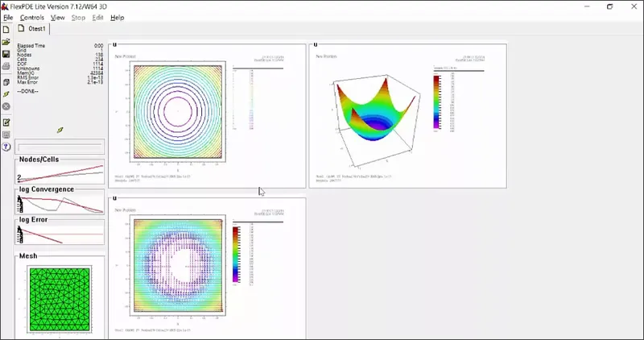Open the File menu
Screen dimensions: 644x340
[8, 18]
